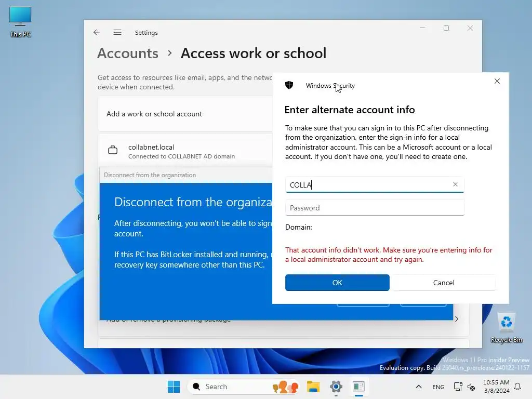Click the ENG language indicator
532x399 pixels.
point(438,387)
